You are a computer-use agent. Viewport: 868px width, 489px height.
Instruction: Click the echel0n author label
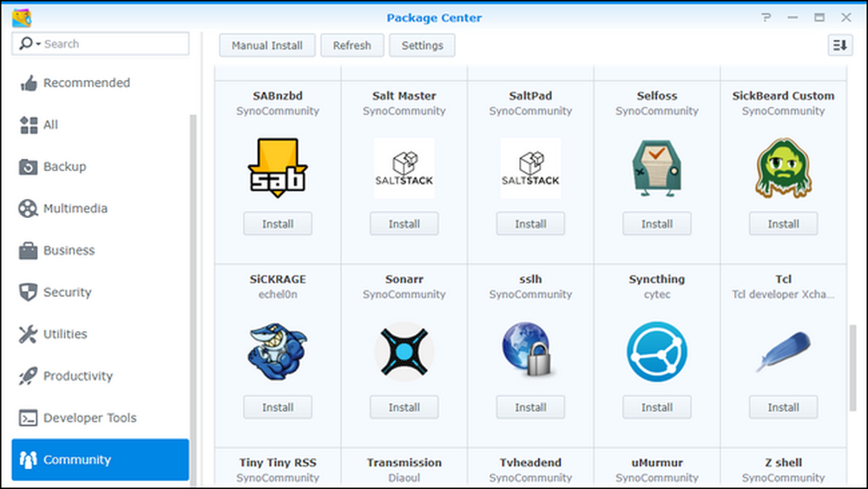click(x=278, y=294)
